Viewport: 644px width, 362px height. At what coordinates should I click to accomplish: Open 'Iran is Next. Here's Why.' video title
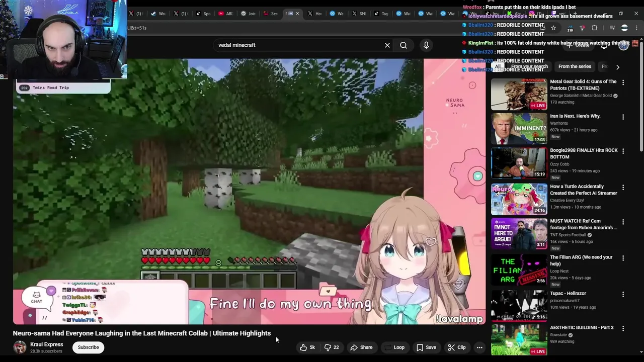(575, 116)
